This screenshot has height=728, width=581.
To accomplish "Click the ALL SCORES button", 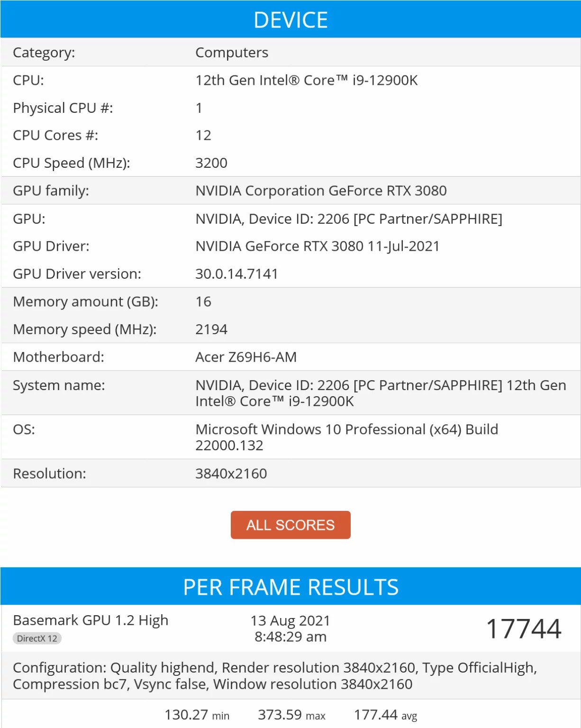I will click(290, 525).
